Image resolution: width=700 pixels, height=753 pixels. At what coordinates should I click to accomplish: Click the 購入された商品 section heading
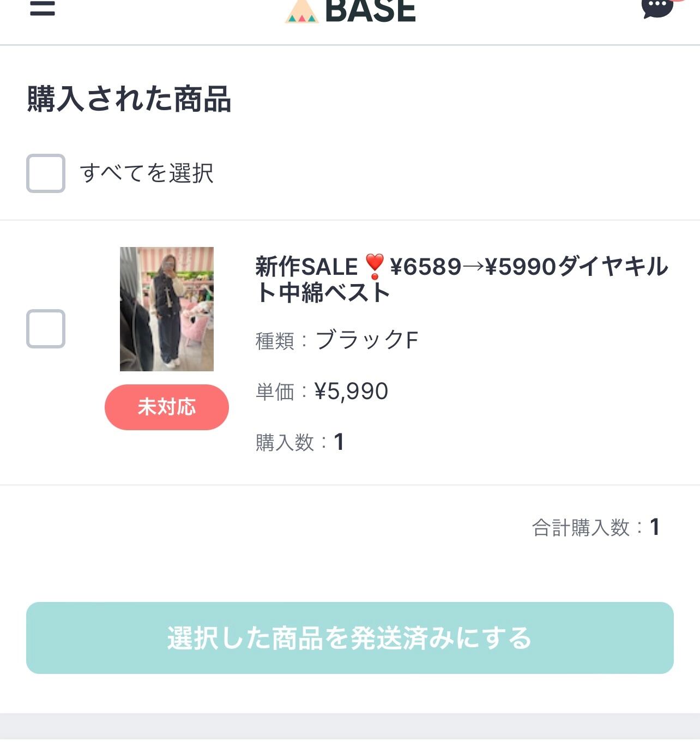click(x=129, y=99)
